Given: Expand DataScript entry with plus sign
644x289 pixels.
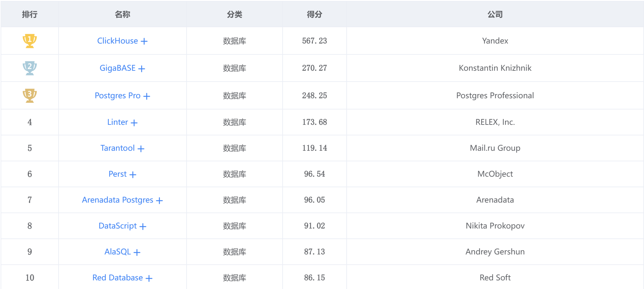Looking at the screenshot, I should [143, 226].
